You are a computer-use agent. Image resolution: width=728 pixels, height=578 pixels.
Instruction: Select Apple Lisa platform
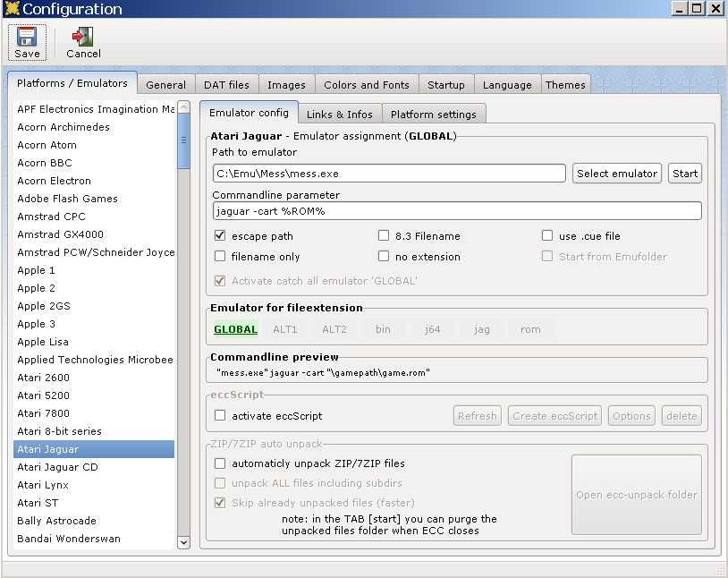(x=94, y=342)
